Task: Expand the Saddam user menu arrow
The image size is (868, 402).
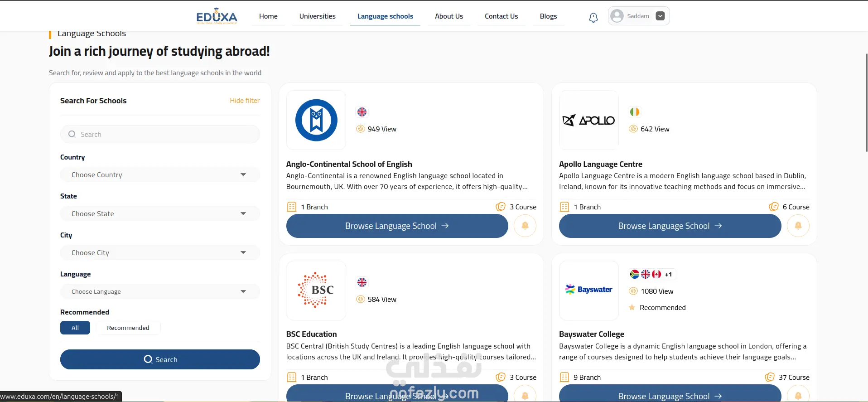Action: click(661, 16)
